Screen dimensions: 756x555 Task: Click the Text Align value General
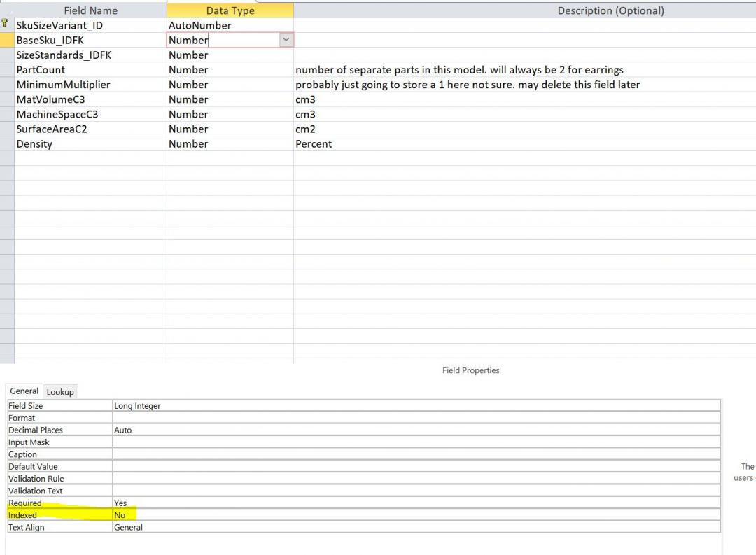[x=416, y=527]
